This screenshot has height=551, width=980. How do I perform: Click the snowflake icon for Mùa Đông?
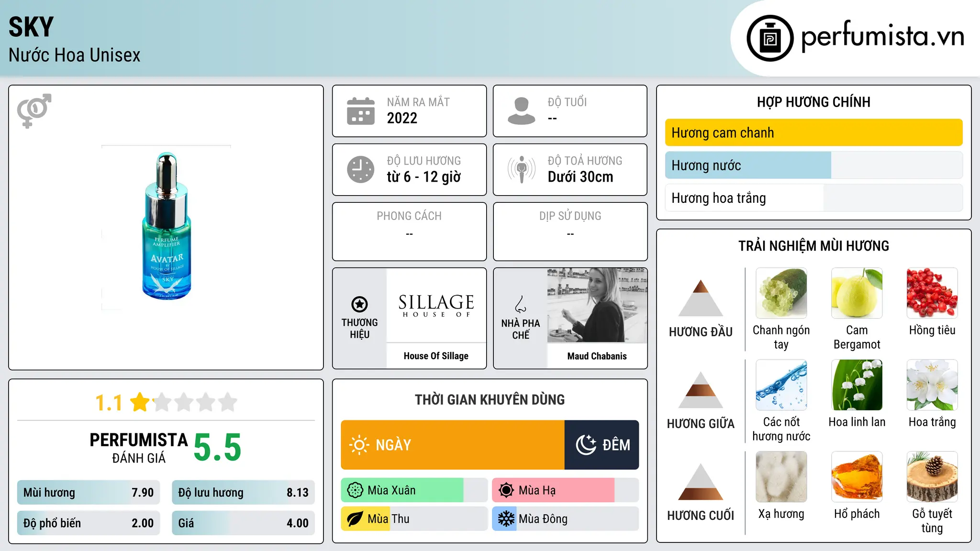(x=506, y=519)
